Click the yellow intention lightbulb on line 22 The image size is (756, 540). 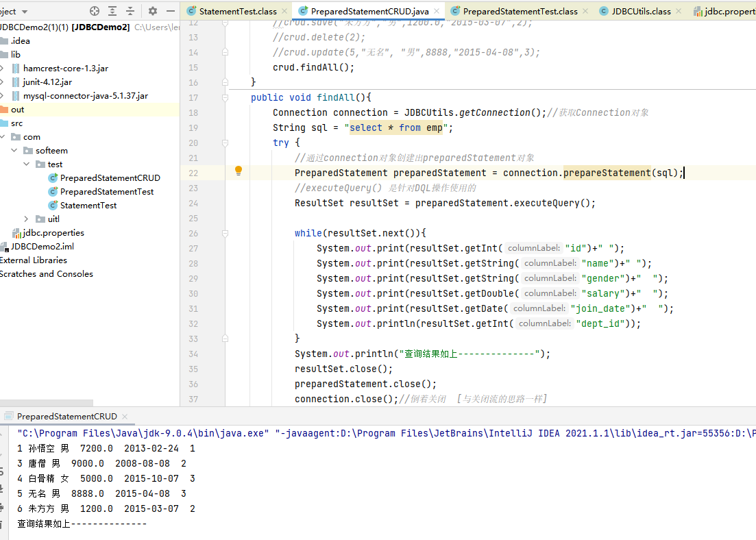[239, 171]
